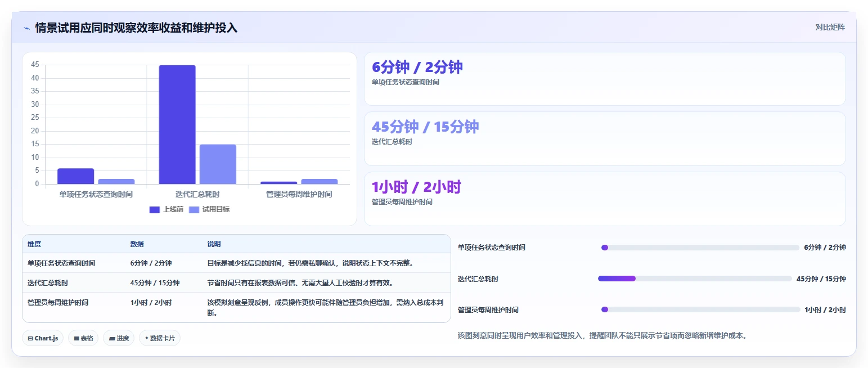
Task: Click the 45 上线前 bar for 迭代汇总耗时
Action: click(177, 124)
